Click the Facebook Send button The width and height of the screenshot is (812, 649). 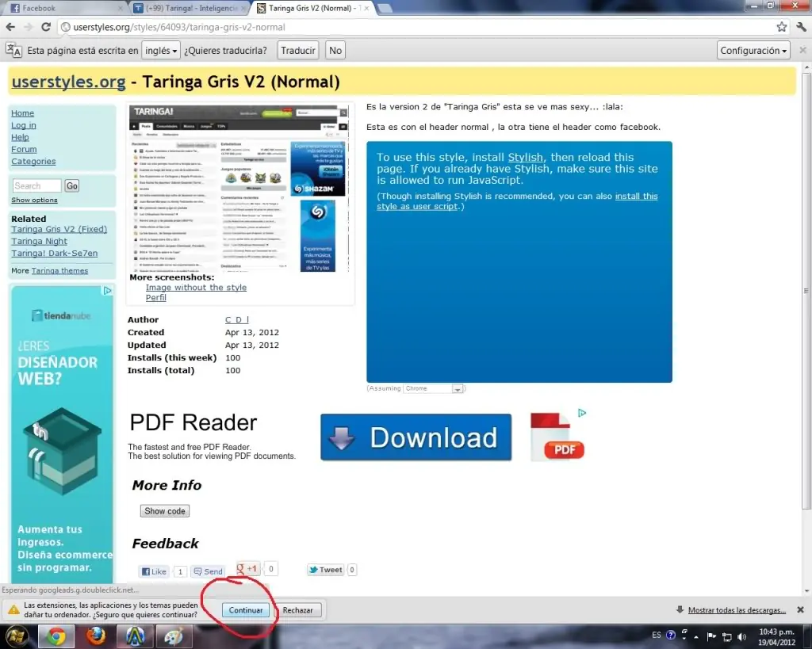point(209,571)
